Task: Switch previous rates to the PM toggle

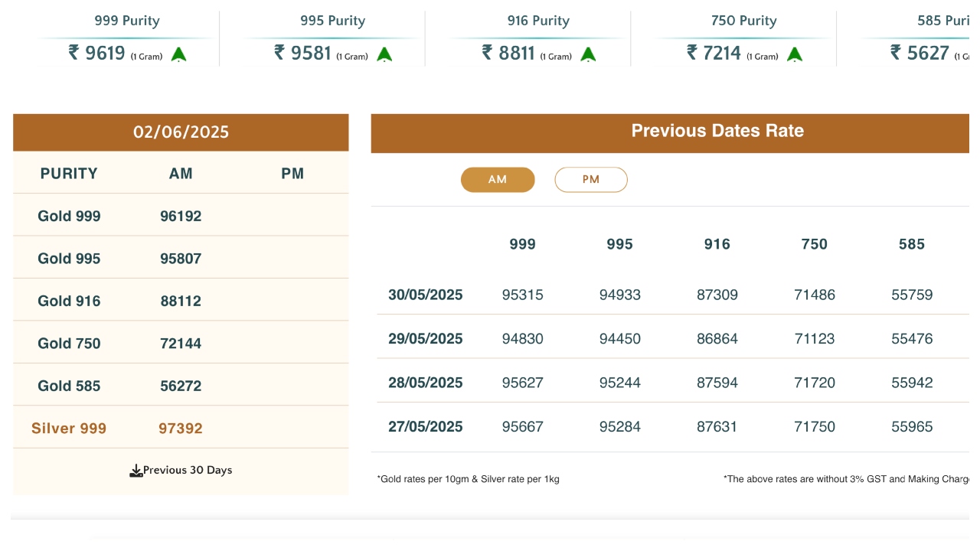Action: 590,180
